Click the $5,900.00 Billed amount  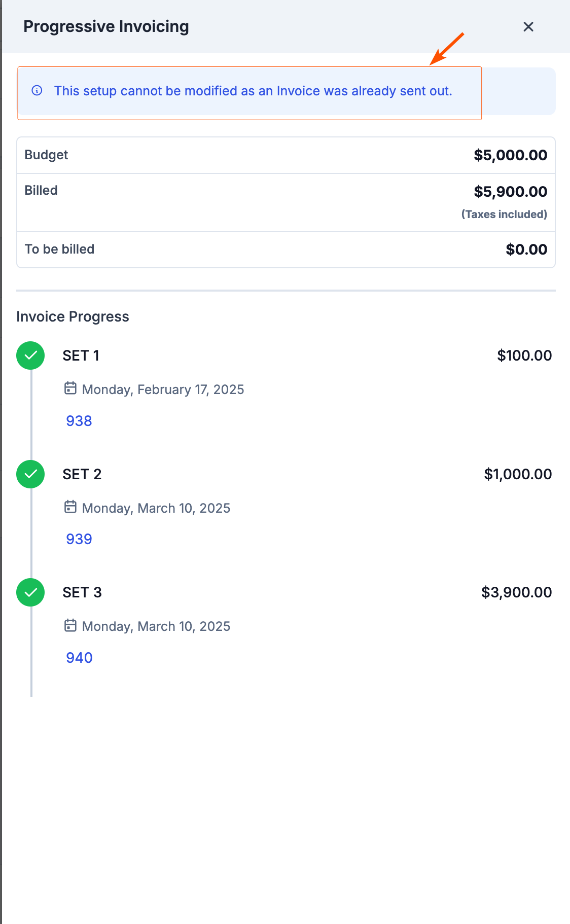pyautogui.click(x=510, y=192)
